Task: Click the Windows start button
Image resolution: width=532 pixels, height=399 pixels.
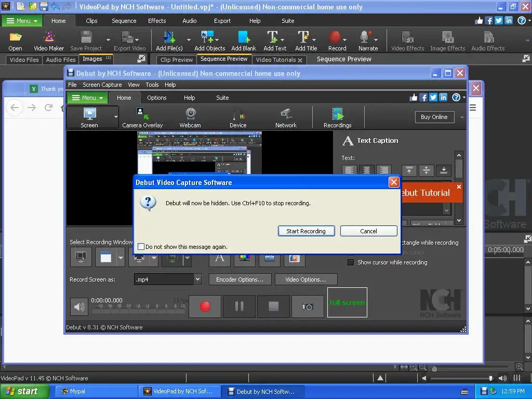Action: [x=24, y=392]
